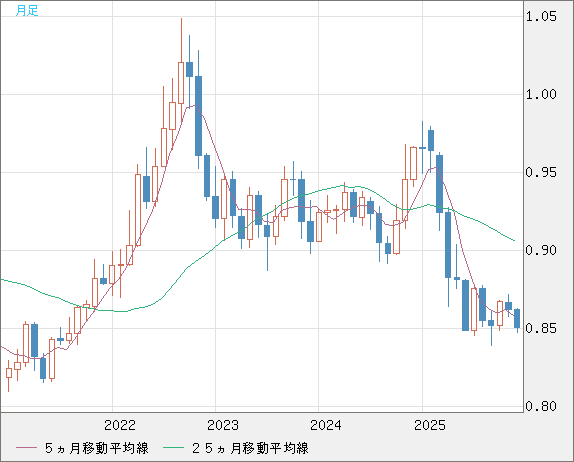Click the 0.80 price axis label
This screenshot has width=574, height=462.
pos(541,406)
